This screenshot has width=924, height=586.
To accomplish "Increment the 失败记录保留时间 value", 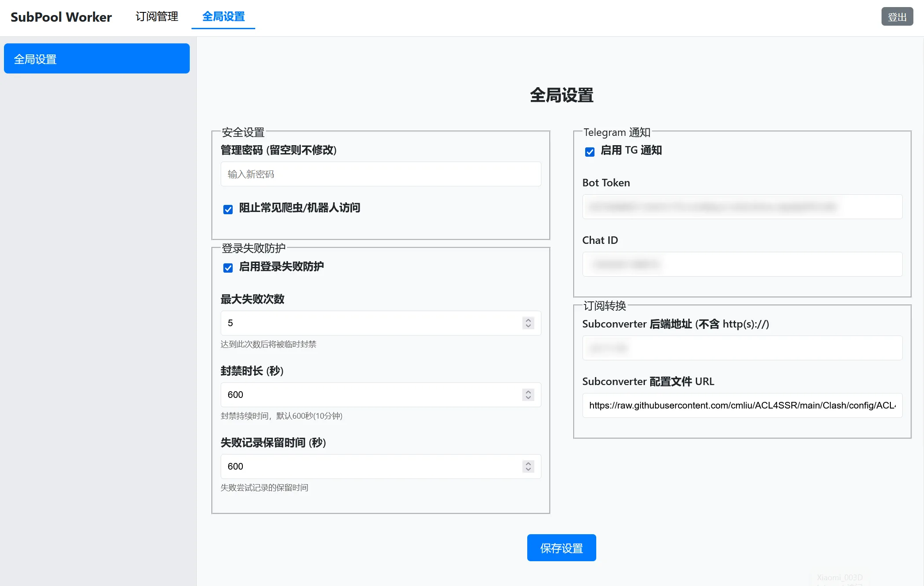I will [528, 464].
